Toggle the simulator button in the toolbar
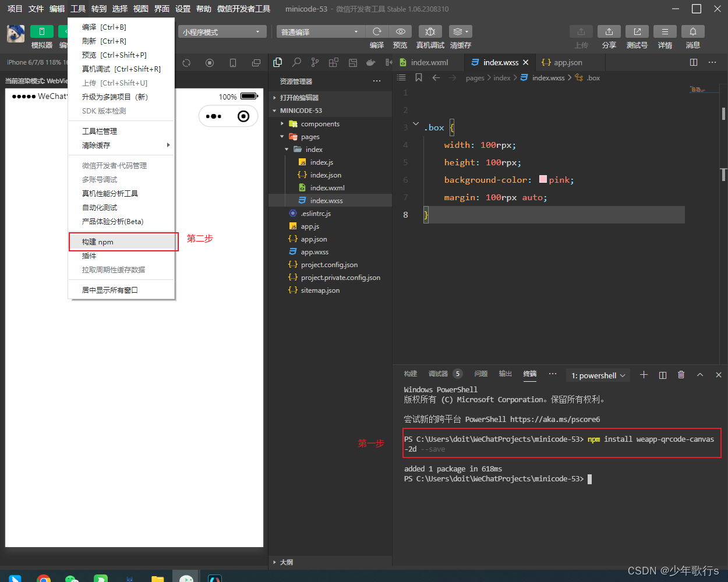728x582 pixels. pos(42,31)
